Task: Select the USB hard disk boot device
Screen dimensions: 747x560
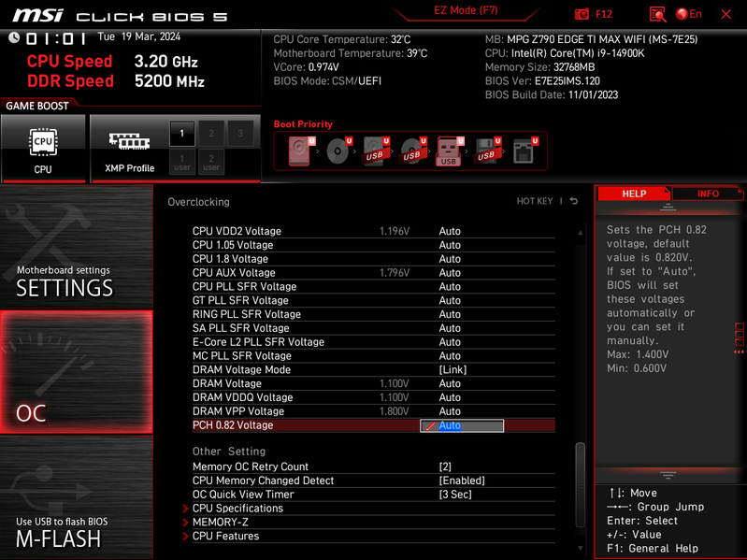Action: coord(376,151)
